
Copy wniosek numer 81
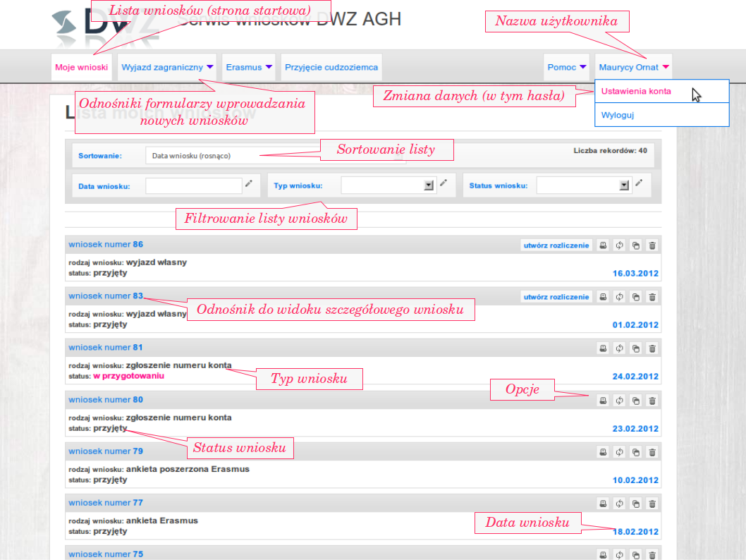[635, 348]
